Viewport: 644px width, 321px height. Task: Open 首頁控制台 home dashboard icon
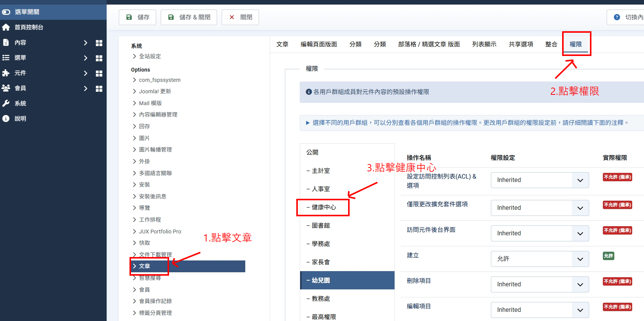point(6,27)
